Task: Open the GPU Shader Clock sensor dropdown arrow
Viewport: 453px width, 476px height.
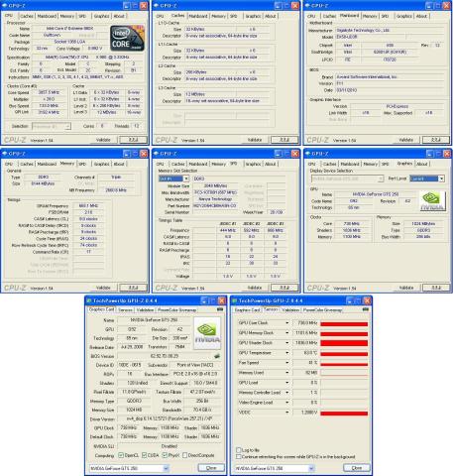Action: [x=286, y=343]
